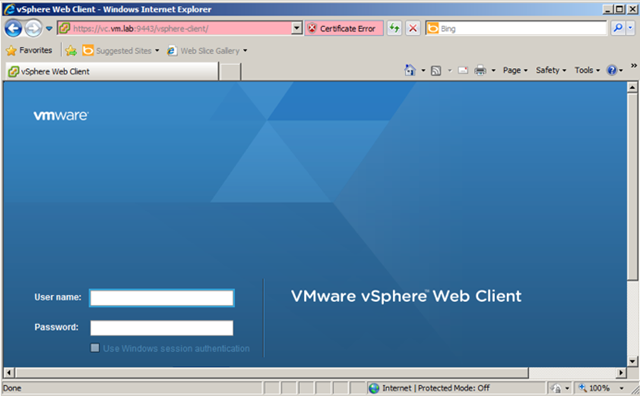This screenshot has height=396, width=640.
Task: Click Internet Protected Mode Off status text
Action: 436,388
